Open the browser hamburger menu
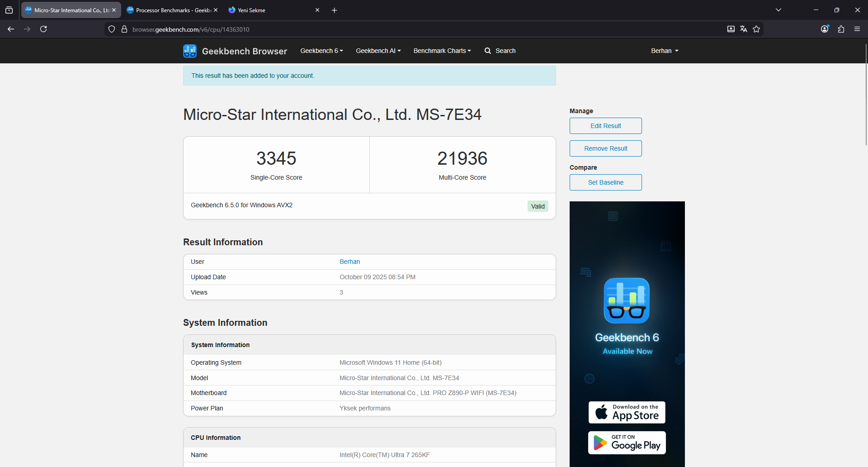 [x=857, y=29]
